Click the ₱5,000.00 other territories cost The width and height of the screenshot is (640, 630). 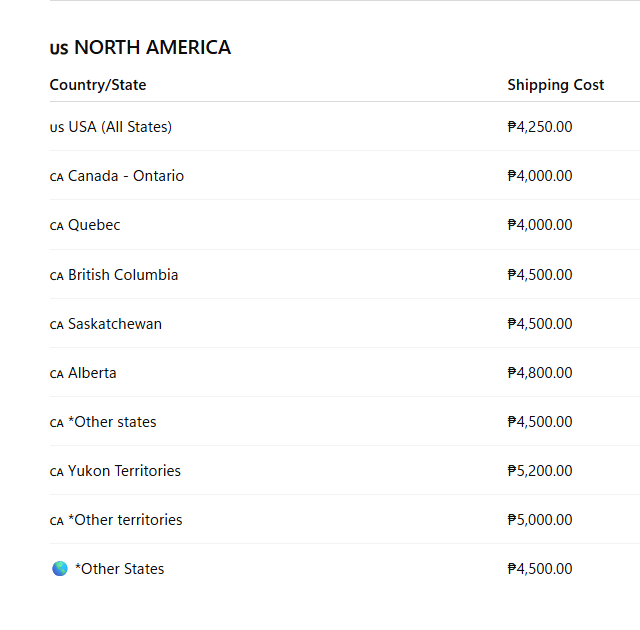(x=540, y=520)
